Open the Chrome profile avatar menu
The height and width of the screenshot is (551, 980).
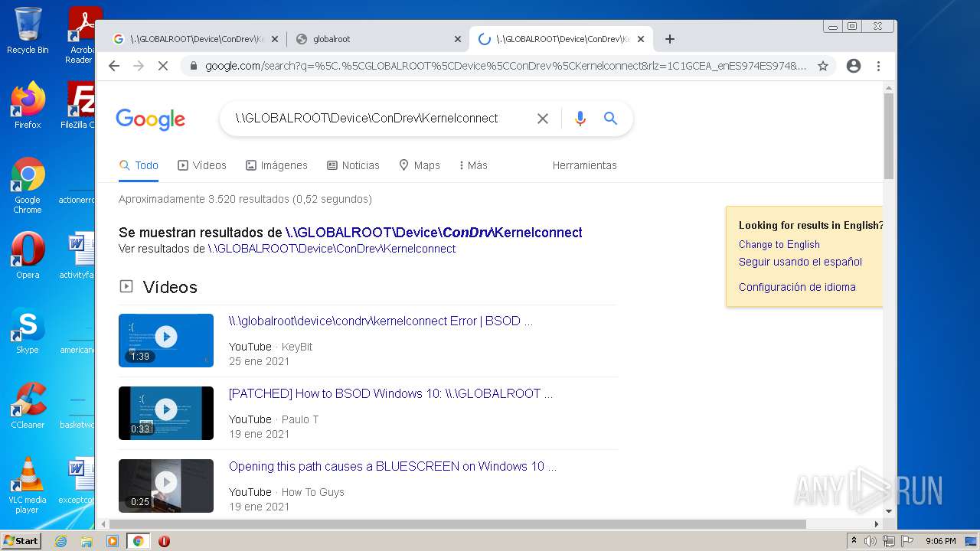click(854, 66)
